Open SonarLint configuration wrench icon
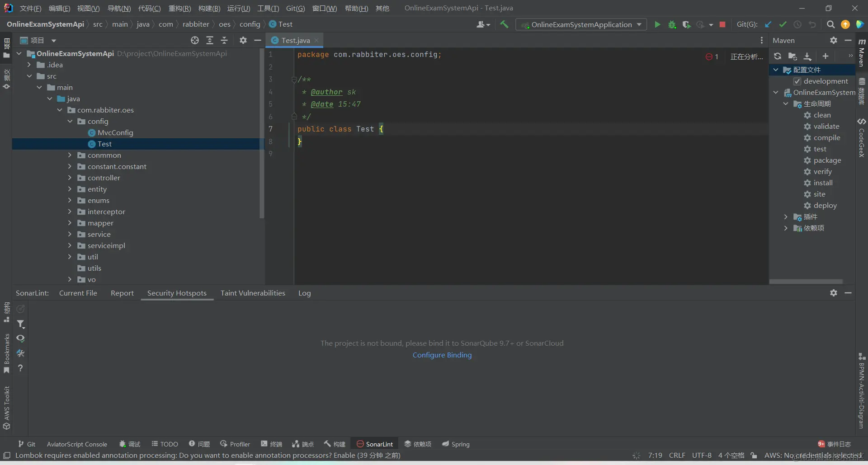This screenshot has width=868, height=465. pos(20,353)
